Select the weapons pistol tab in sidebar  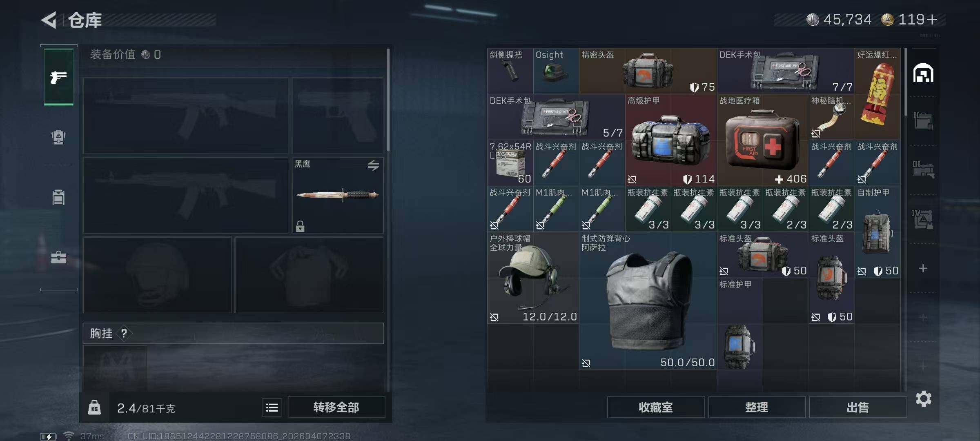(59, 77)
